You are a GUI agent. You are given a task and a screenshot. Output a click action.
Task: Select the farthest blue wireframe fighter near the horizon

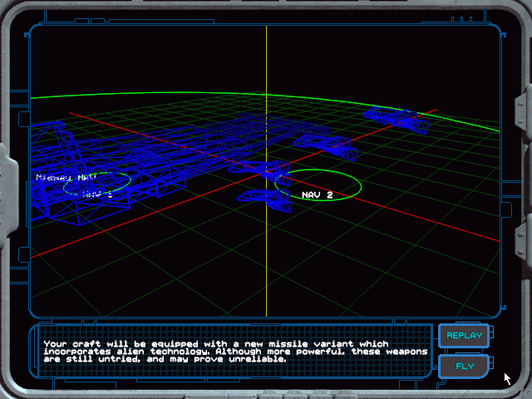[x=397, y=120]
